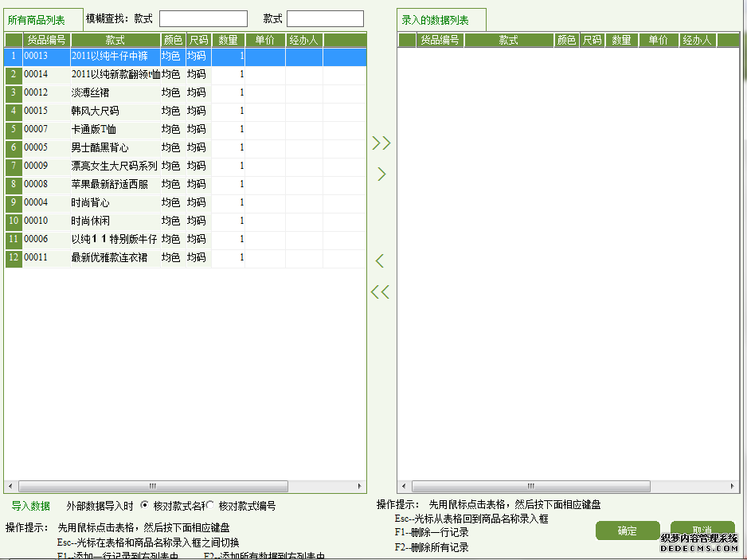
Task: Focus the first 款式 fuzzy search field
Action: coord(203,19)
